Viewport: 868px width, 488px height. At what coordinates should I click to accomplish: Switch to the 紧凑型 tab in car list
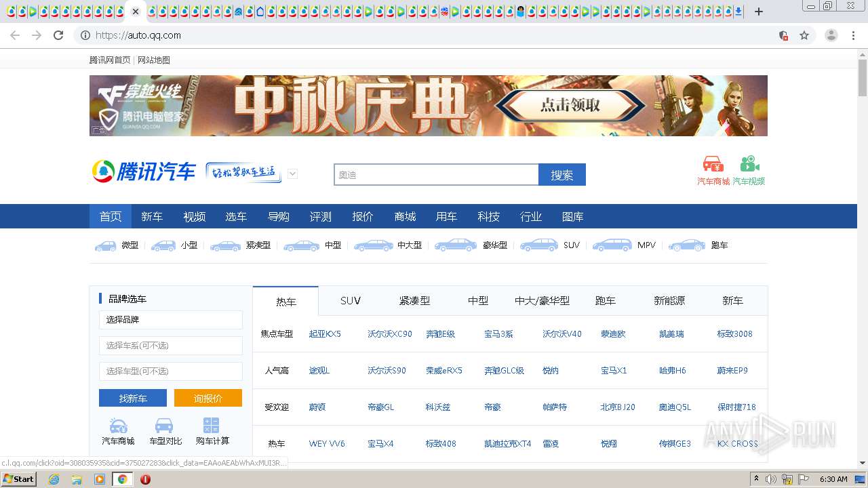pyautogui.click(x=414, y=301)
